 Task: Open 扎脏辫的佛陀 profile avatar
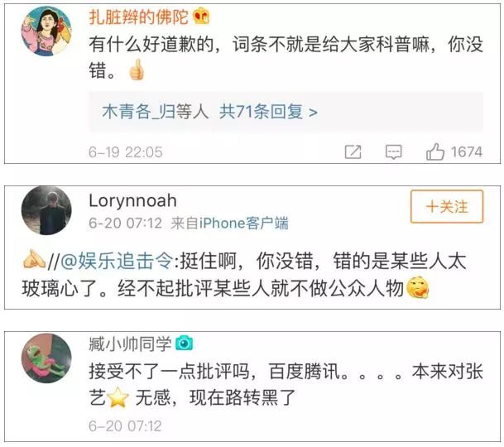click(x=46, y=31)
